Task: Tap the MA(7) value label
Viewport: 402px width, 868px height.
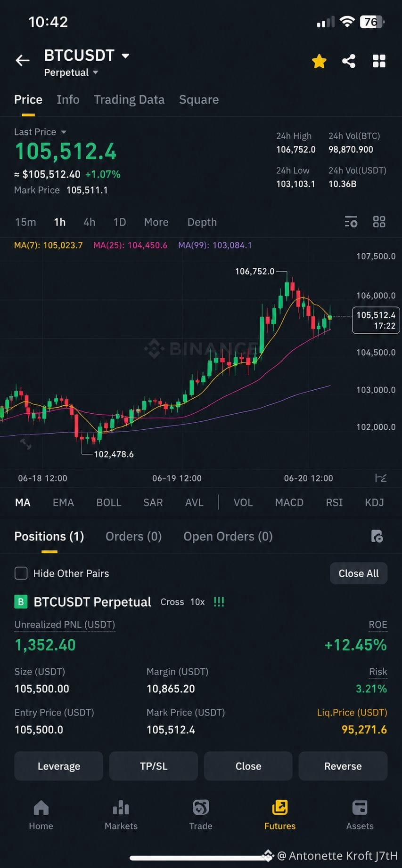Action: (48, 245)
